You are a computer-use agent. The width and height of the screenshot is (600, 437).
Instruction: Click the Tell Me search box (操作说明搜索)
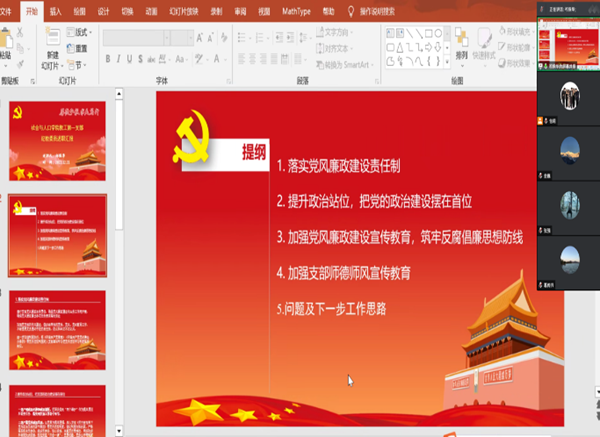click(377, 10)
